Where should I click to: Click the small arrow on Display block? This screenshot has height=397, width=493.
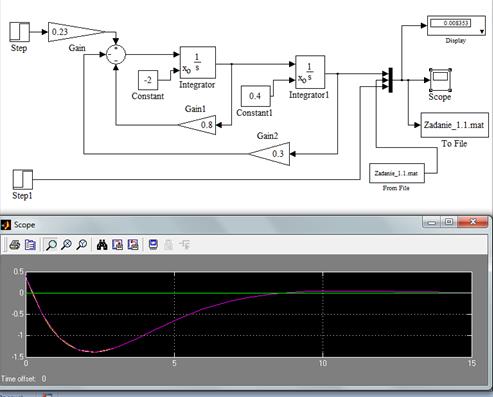point(482,31)
